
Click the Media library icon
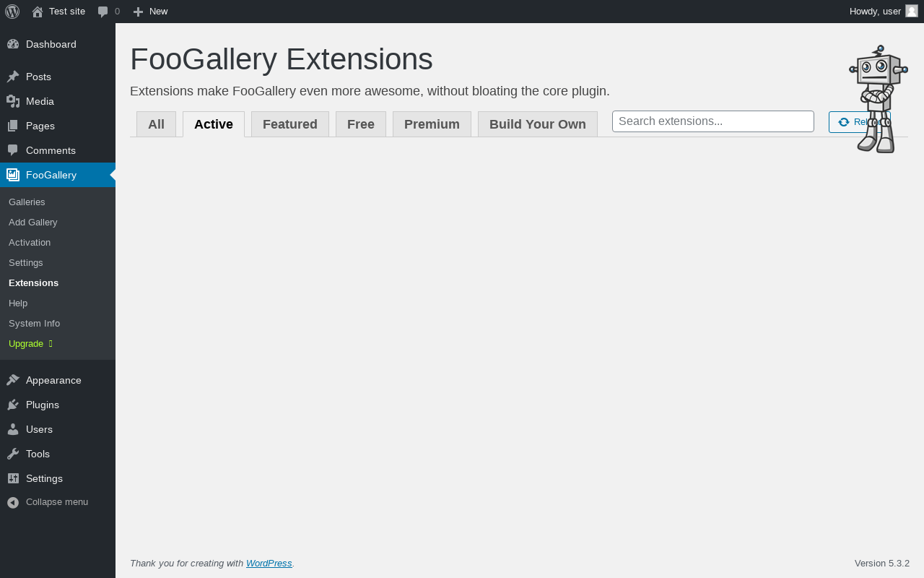pos(12,101)
